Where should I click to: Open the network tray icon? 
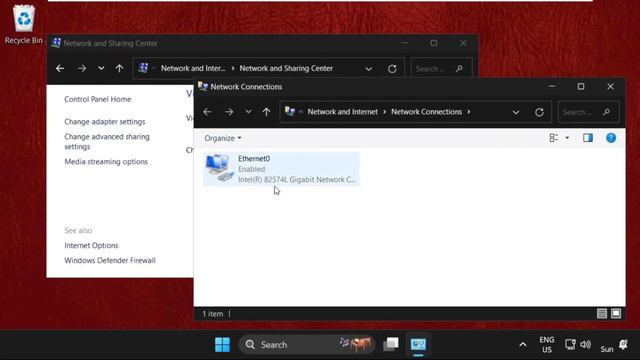[570, 345]
